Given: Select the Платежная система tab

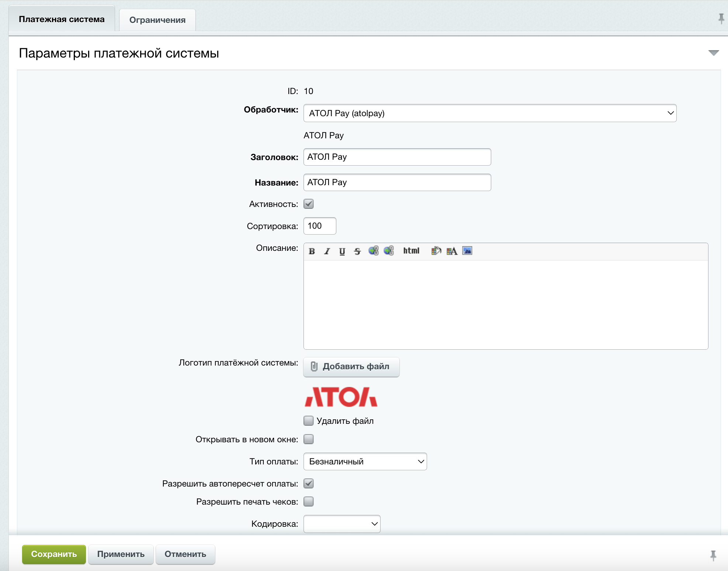Looking at the screenshot, I should coord(62,19).
